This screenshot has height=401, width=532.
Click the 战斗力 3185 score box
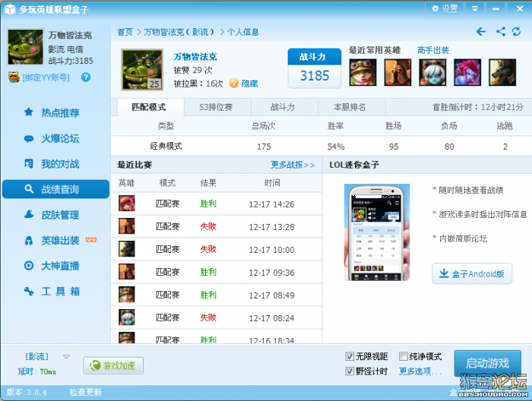[x=315, y=68]
